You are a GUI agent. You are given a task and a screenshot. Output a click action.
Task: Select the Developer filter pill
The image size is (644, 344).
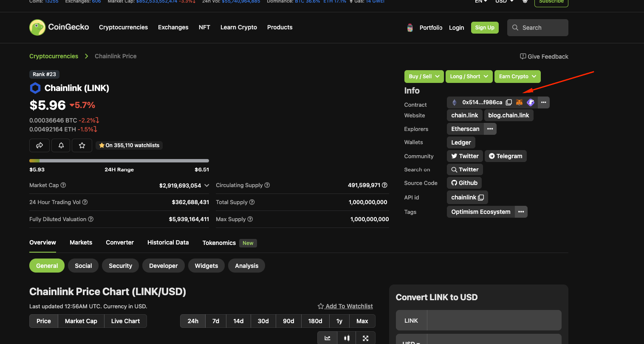164,266
